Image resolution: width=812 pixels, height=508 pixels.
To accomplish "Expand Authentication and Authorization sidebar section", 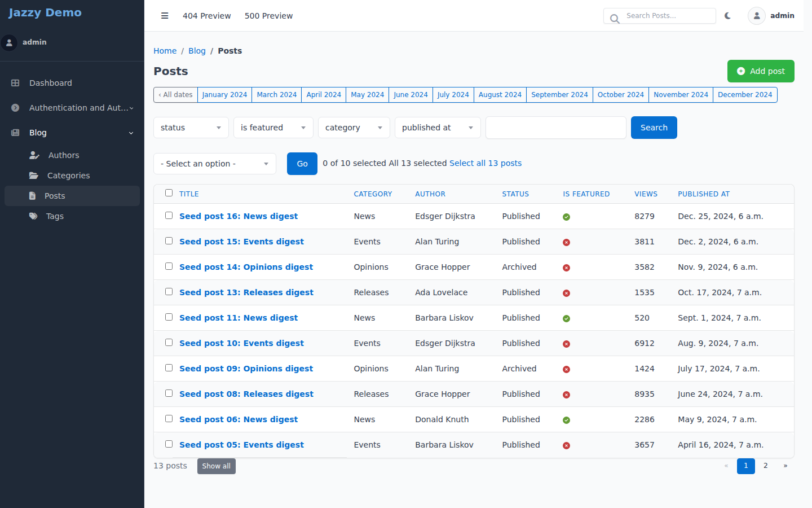I will pyautogui.click(x=72, y=108).
